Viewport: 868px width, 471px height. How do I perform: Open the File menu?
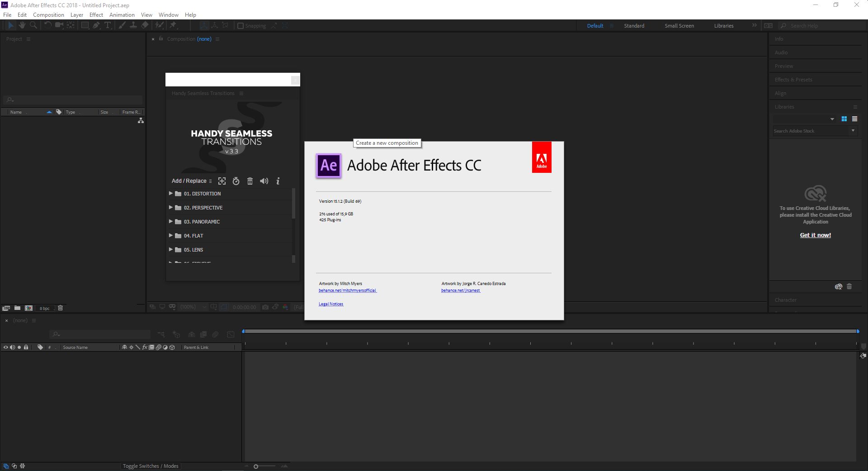point(7,14)
